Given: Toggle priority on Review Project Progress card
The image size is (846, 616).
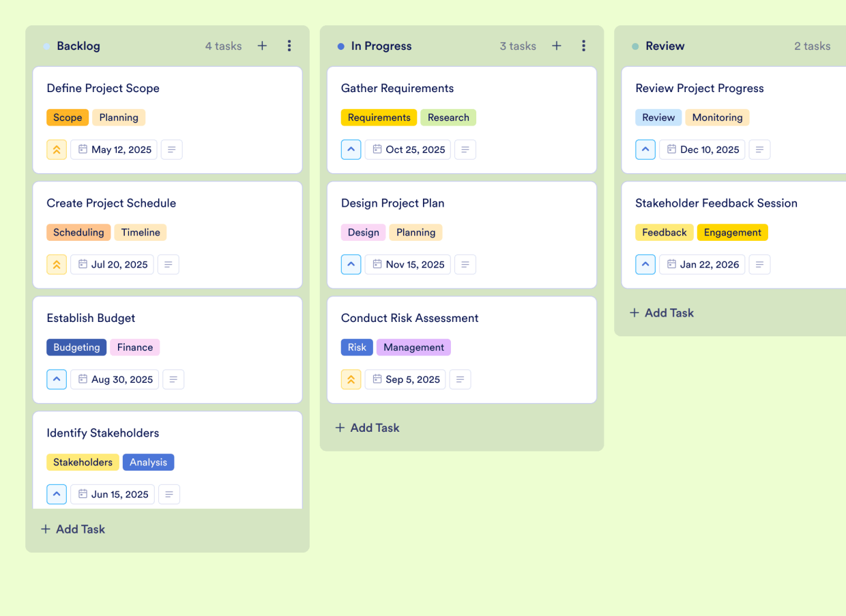Looking at the screenshot, I should click(645, 149).
